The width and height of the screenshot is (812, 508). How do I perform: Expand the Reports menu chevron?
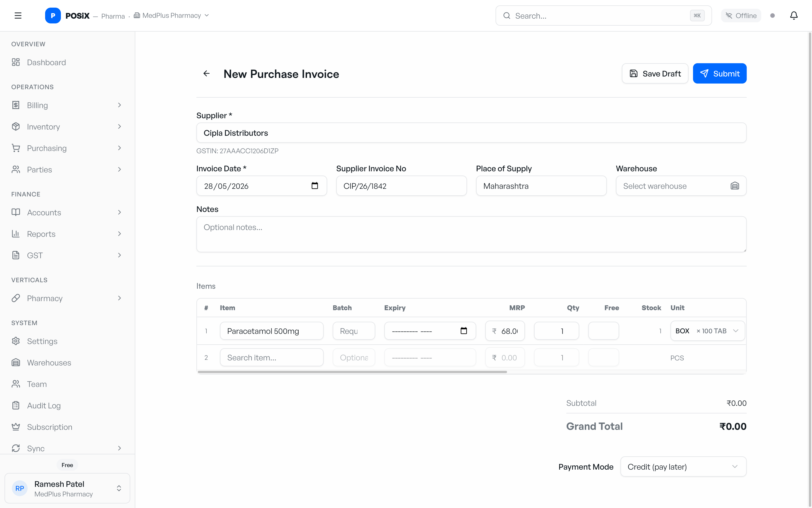(x=120, y=234)
